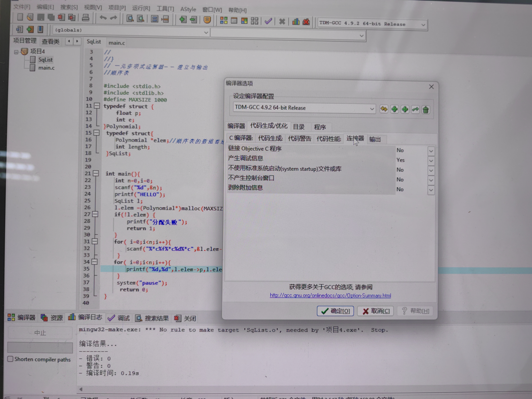Select main.c in project tree

[x=46, y=68]
